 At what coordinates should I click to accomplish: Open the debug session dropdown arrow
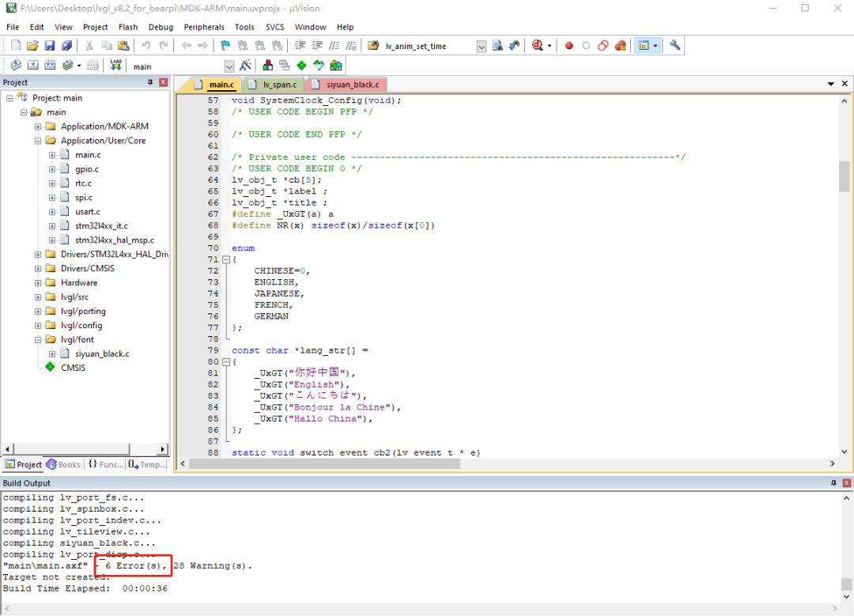point(550,46)
